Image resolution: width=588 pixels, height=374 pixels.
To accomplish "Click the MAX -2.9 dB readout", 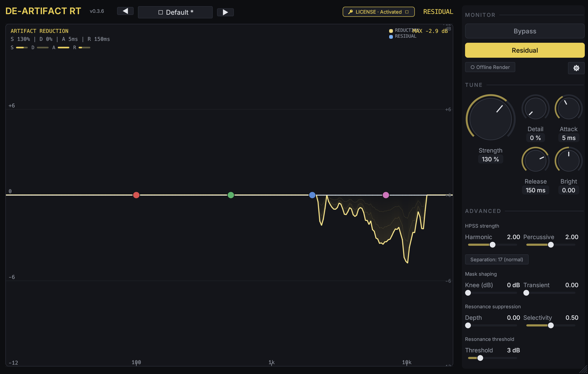I will point(430,31).
